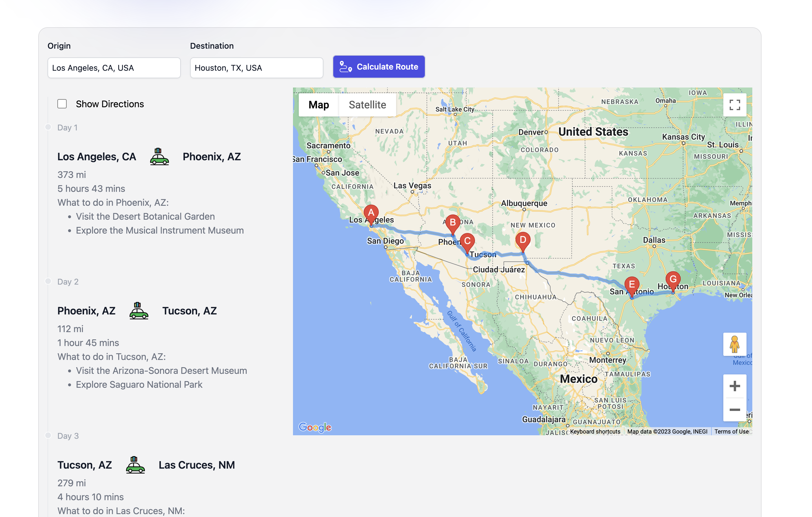812x517 pixels.
Task: Click 'Tucson, AZ' destination in Day 2
Action: [x=190, y=311]
